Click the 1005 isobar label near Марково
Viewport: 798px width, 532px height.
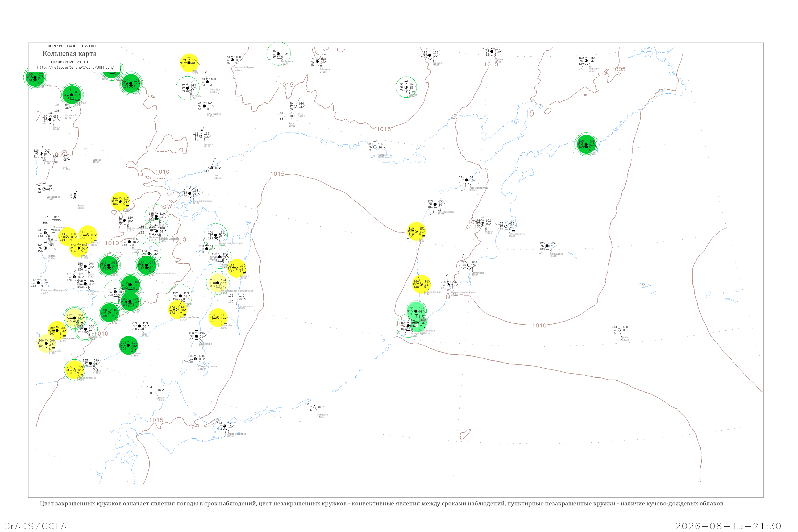618,69
